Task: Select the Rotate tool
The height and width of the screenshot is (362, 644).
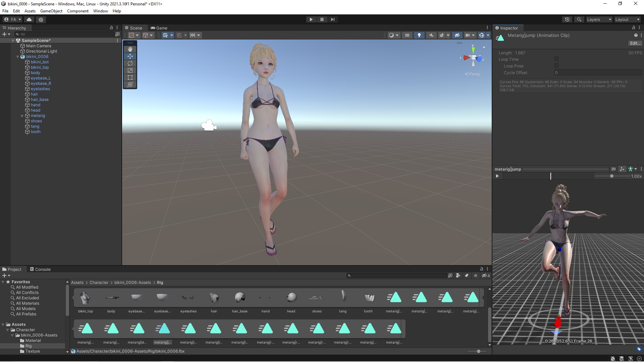Action: coord(130,63)
